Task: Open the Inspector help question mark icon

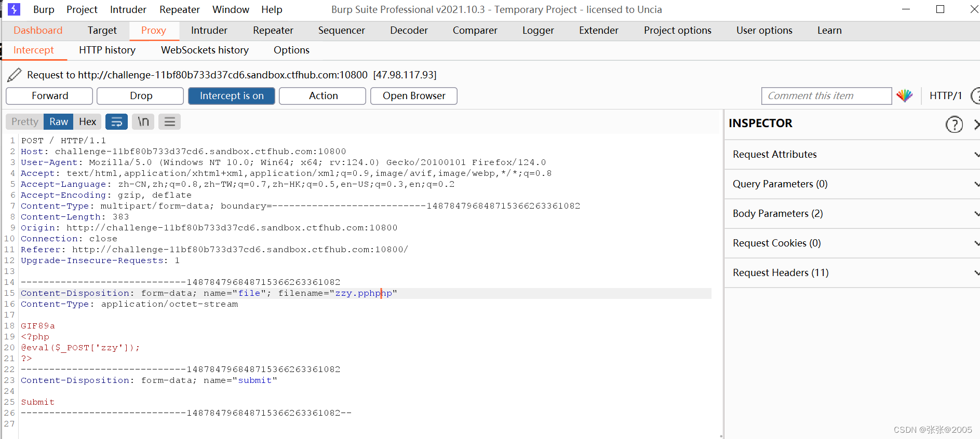Action: click(954, 125)
